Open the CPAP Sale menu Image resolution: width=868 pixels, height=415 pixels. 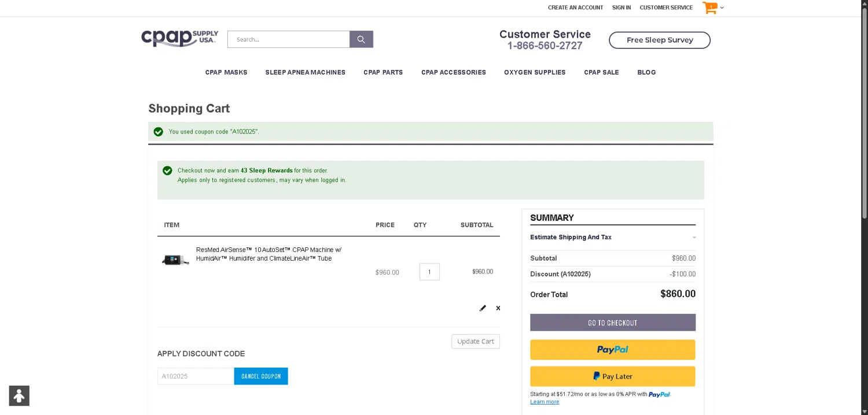[x=601, y=72]
